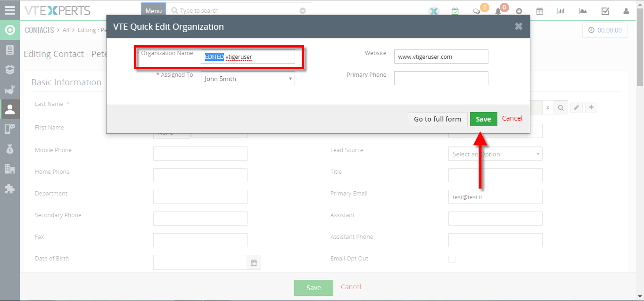Click the Organization Name input field

[x=248, y=57]
